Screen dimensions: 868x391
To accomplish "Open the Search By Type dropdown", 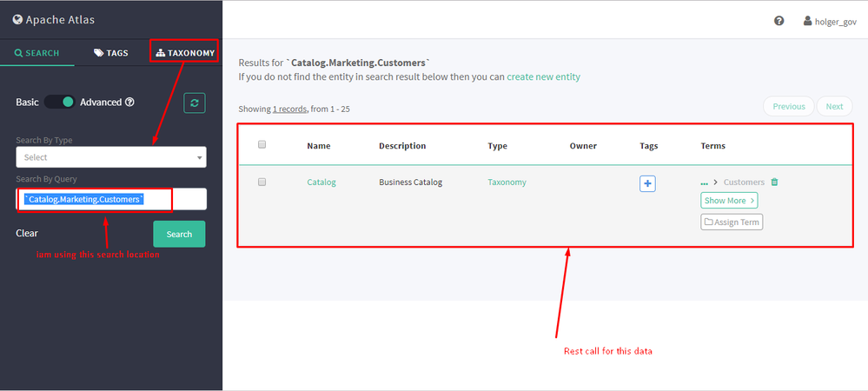I will coord(111,157).
